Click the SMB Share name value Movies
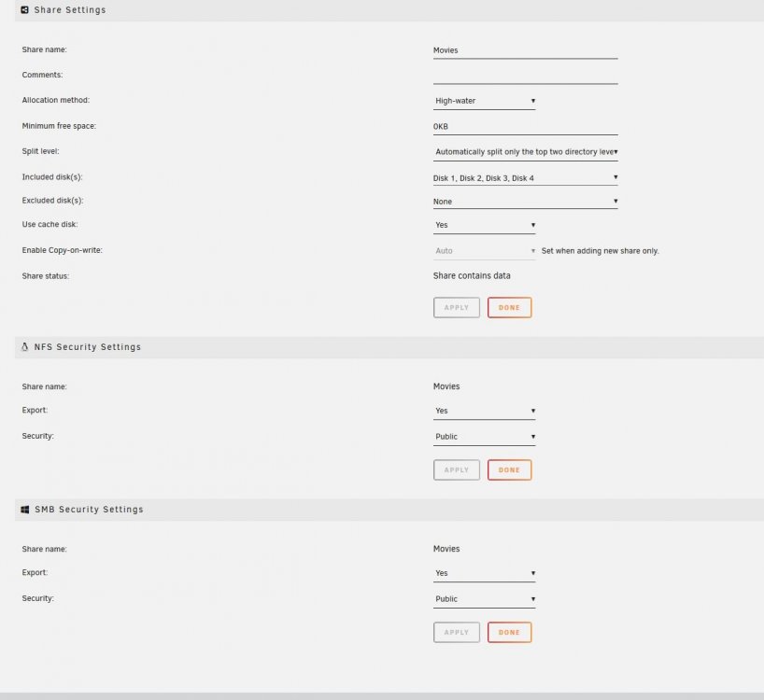764x700 pixels. point(446,549)
